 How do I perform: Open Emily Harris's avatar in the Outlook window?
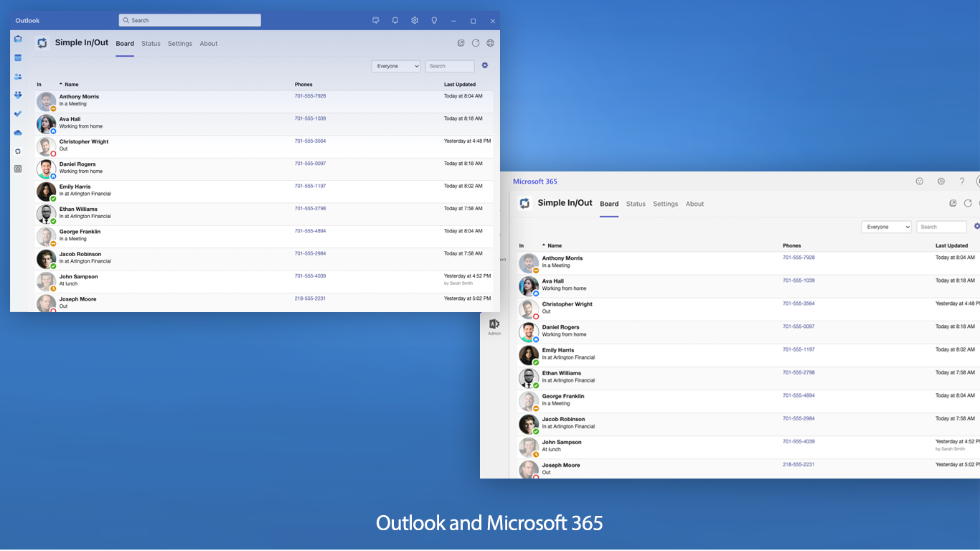pyautogui.click(x=46, y=192)
